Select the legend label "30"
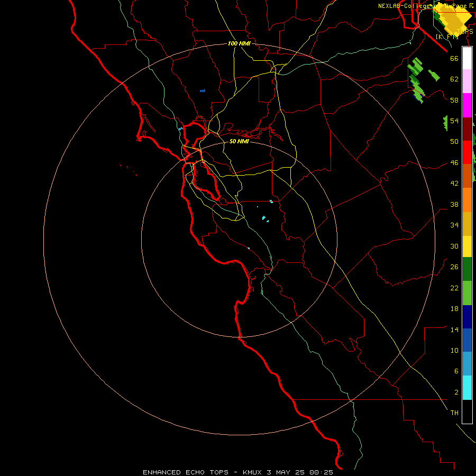This screenshot has width=476, height=476. pos(454,246)
